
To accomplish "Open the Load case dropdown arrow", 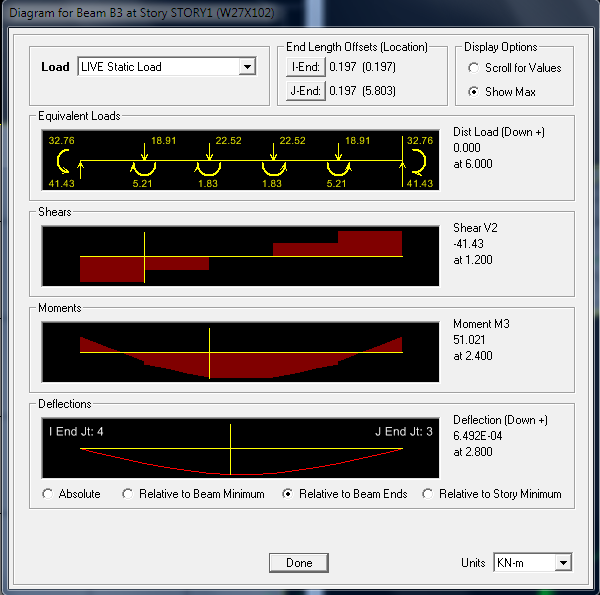I will tap(247, 67).
